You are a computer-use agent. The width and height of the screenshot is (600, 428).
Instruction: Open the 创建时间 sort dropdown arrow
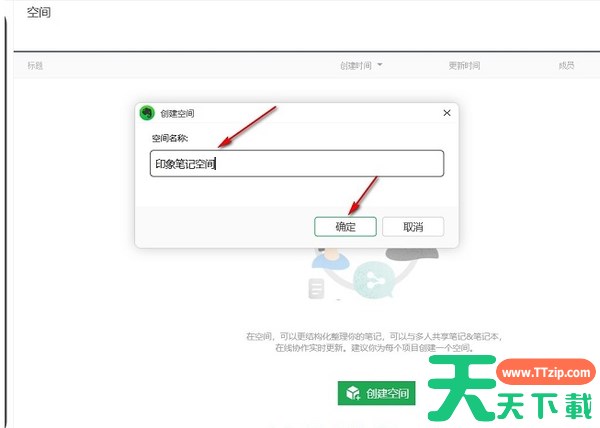click(380, 65)
